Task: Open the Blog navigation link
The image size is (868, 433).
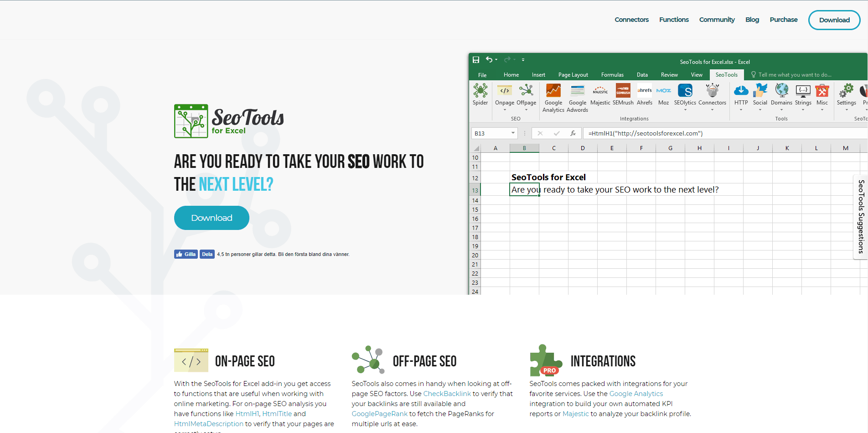Action: tap(752, 20)
